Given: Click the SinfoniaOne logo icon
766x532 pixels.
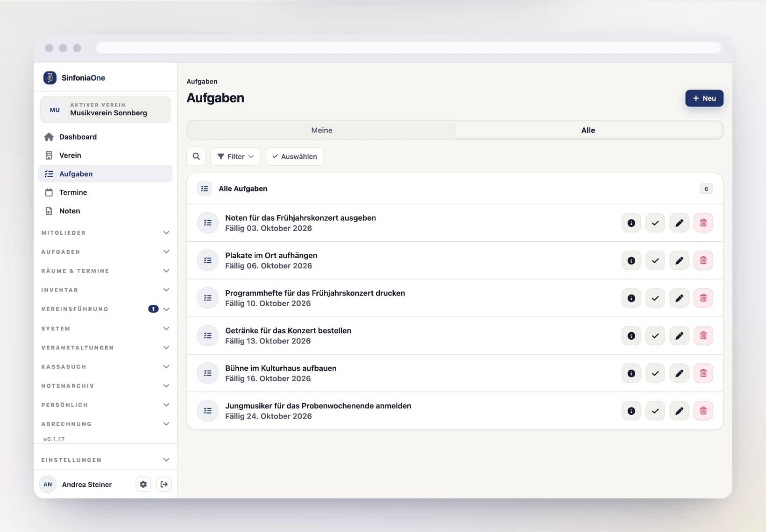Looking at the screenshot, I should (x=50, y=77).
